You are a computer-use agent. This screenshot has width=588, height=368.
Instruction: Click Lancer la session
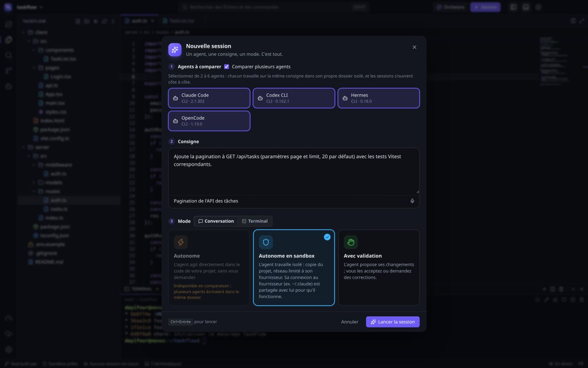pyautogui.click(x=393, y=322)
